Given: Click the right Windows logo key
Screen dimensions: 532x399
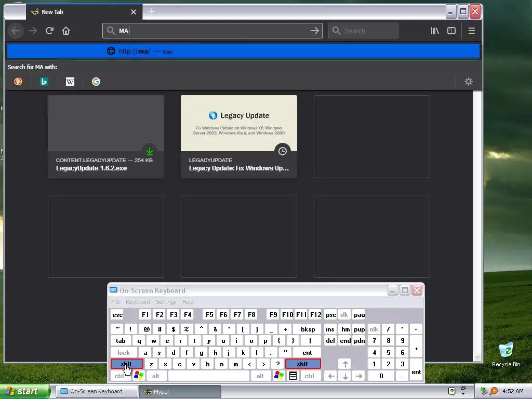Looking at the screenshot, I should coord(279,376).
